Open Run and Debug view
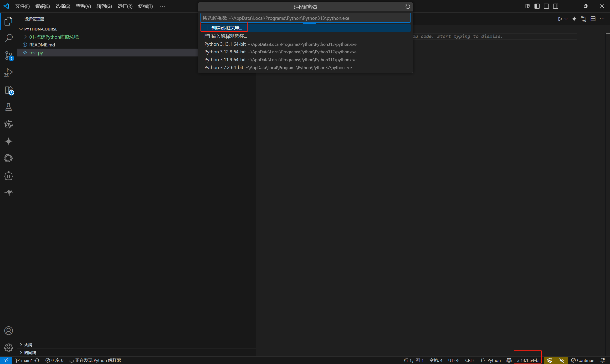610x364 pixels. pyautogui.click(x=9, y=73)
